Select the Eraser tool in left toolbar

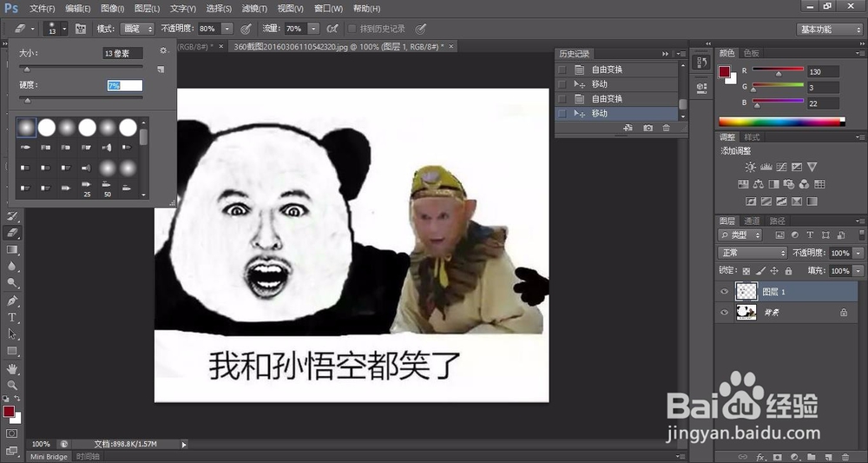click(12, 233)
